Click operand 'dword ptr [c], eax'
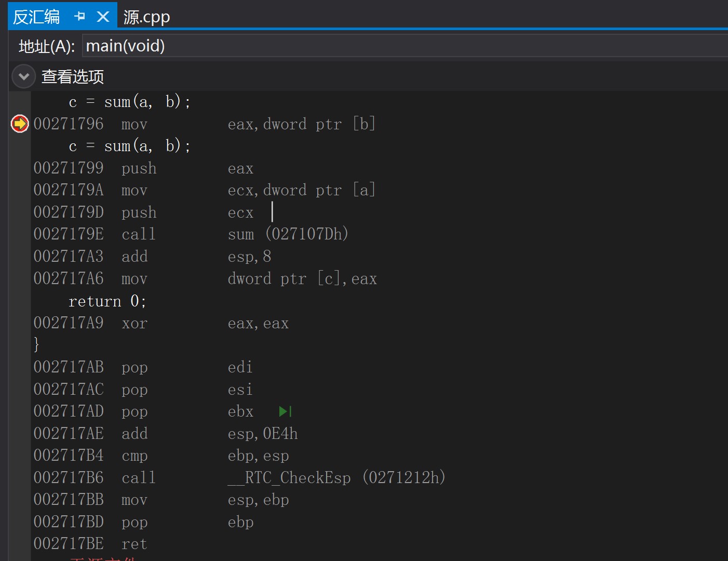The image size is (728, 561). tap(302, 279)
